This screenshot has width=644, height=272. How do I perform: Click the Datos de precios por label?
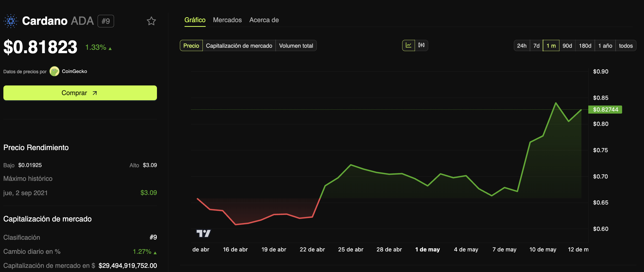coord(25,72)
